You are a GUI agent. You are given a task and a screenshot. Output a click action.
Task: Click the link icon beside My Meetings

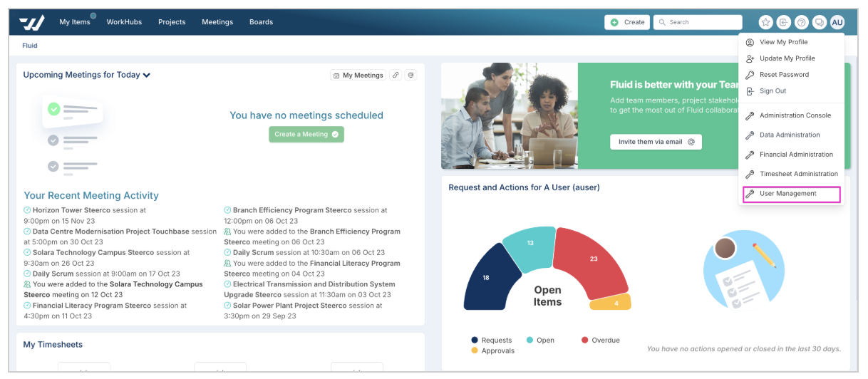tap(396, 75)
